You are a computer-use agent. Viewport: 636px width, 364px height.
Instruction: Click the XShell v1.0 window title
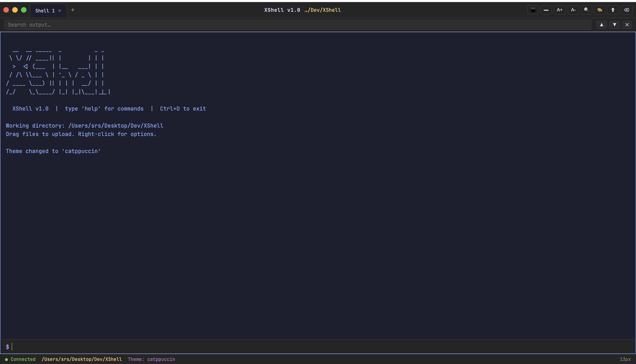pyautogui.click(x=282, y=10)
